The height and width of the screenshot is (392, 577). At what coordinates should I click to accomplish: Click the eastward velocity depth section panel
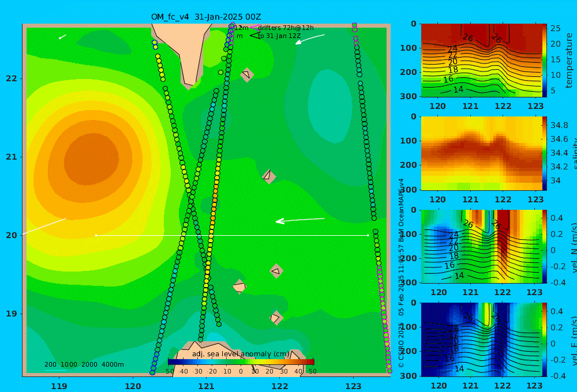point(481,340)
